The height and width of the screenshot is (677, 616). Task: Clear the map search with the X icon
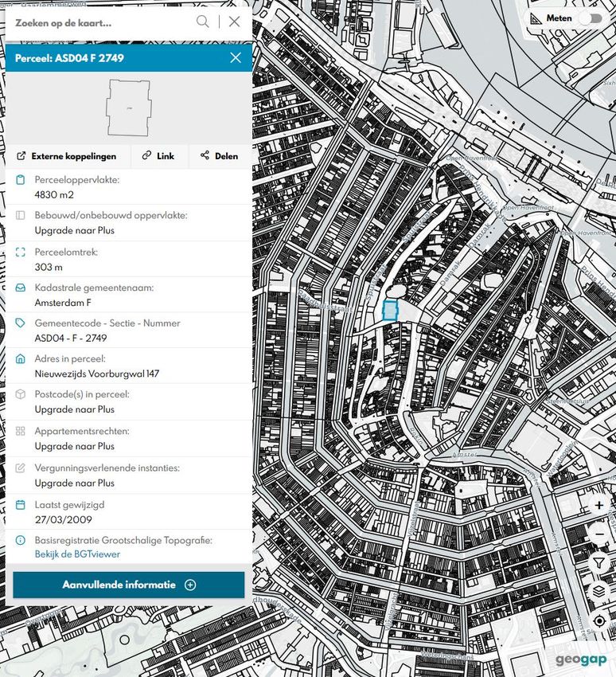234,22
